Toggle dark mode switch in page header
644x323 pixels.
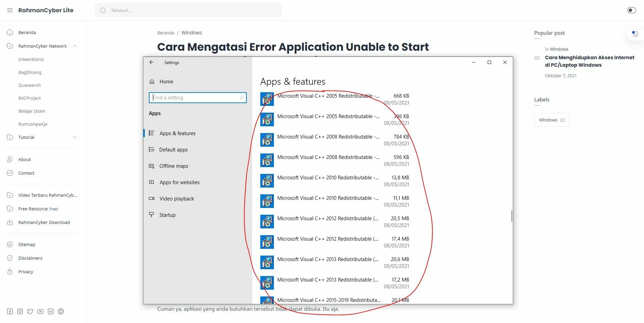point(631,10)
